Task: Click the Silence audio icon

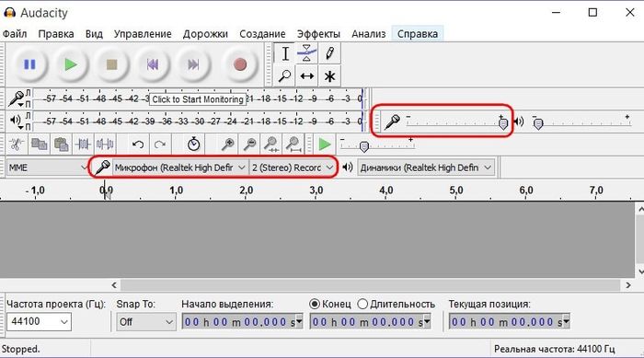Action: (105, 144)
